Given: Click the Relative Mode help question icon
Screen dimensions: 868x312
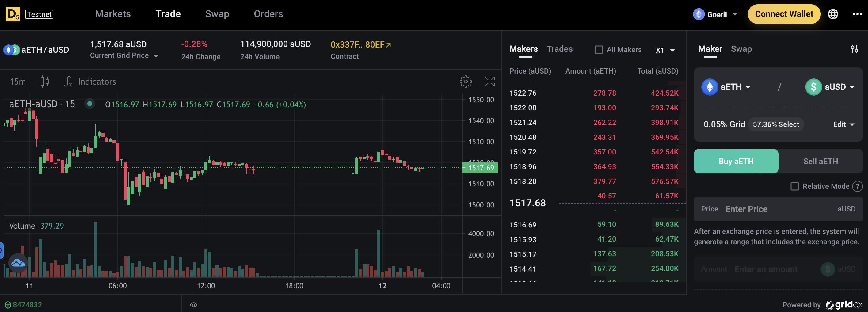Looking at the screenshot, I should click(x=857, y=186).
